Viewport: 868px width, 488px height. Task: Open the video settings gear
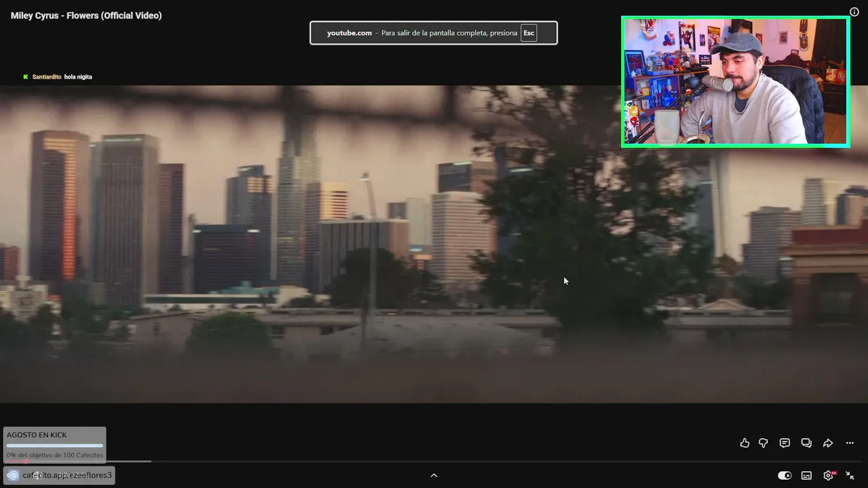coord(828,476)
